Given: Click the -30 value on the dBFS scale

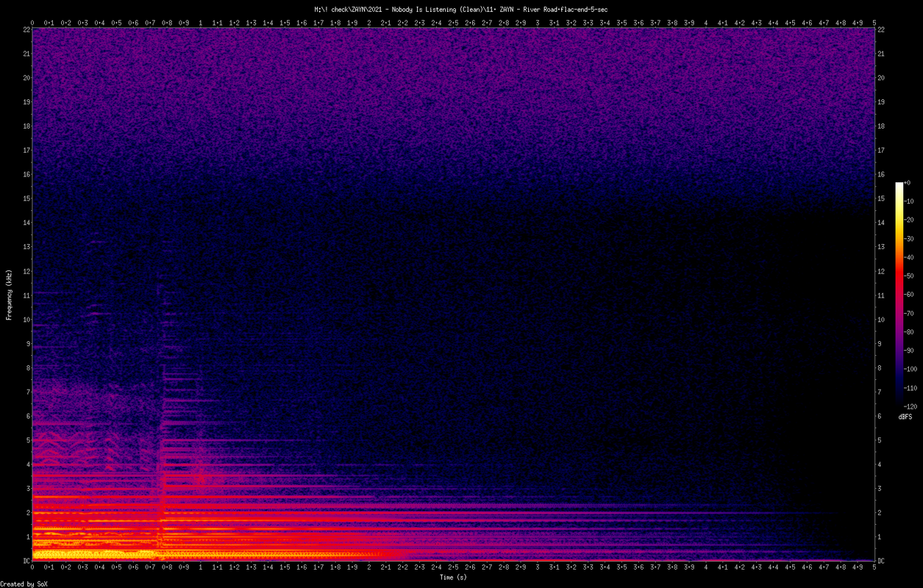Looking at the screenshot, I should tap(910, 239).
